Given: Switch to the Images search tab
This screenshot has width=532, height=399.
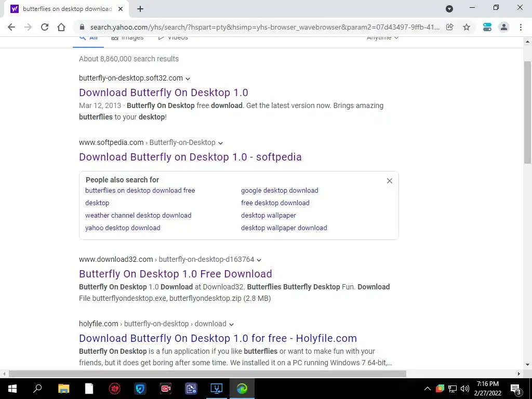Looking at the screenshot, I should pos(128,38).
